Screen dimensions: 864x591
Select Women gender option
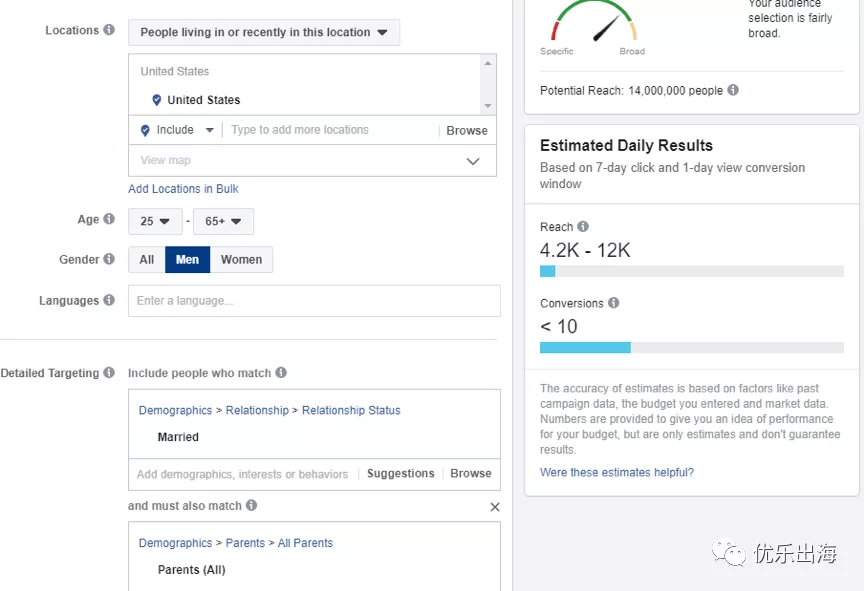click(241, 260)
